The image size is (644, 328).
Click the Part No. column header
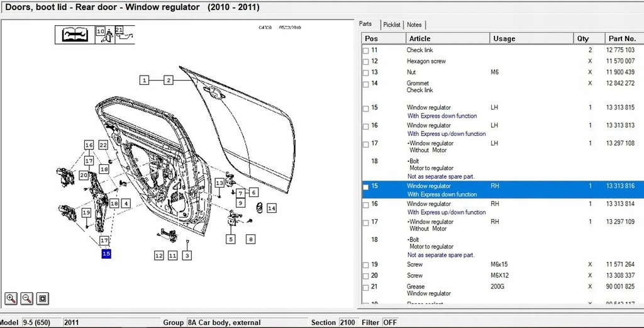(x=623, y=38)
